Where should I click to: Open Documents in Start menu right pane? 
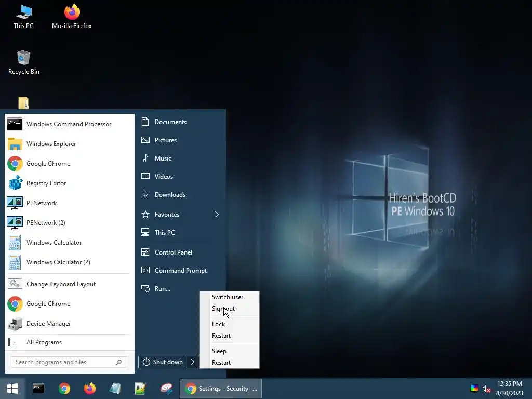pyautogui.click(x=181, y=122)
